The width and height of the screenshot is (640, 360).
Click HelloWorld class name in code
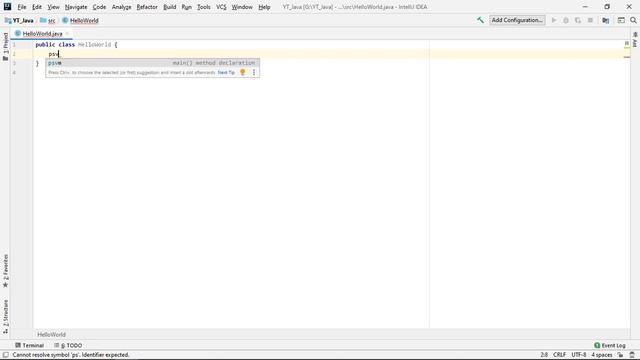[94, 44]
